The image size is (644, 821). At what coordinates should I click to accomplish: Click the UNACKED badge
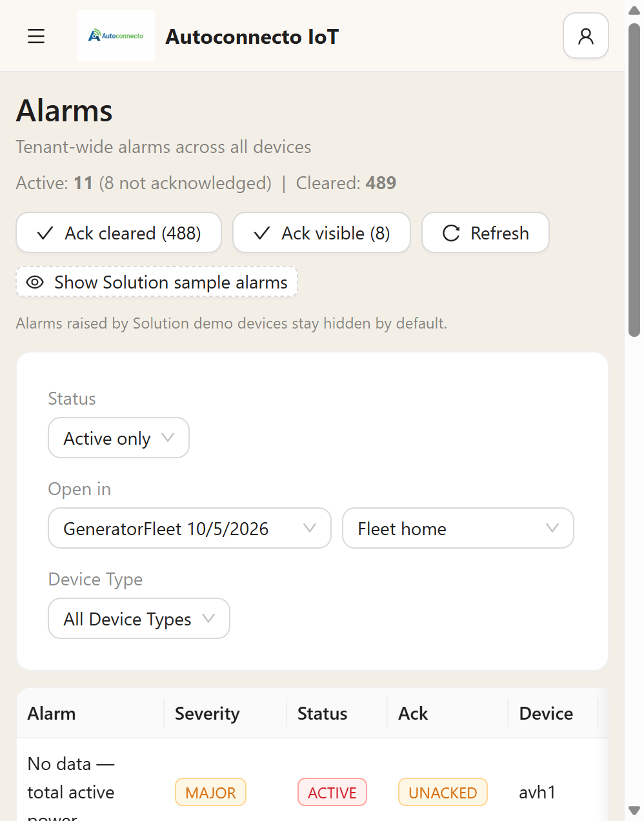pos(443,792)
